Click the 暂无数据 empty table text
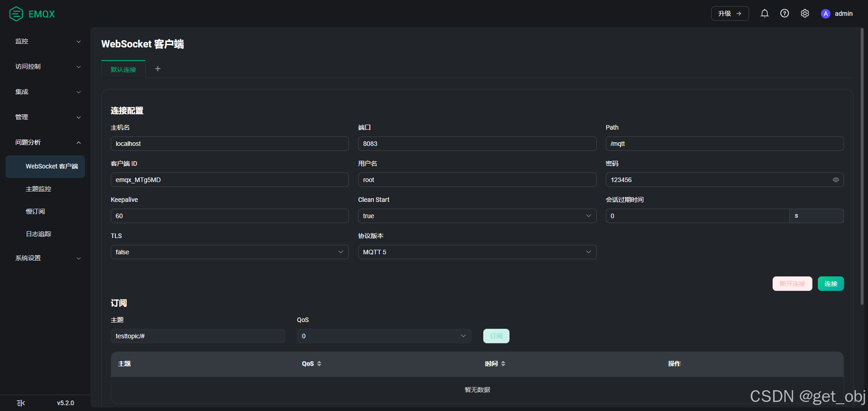This screenshot has width=868, height=411. tap(477, 390)
